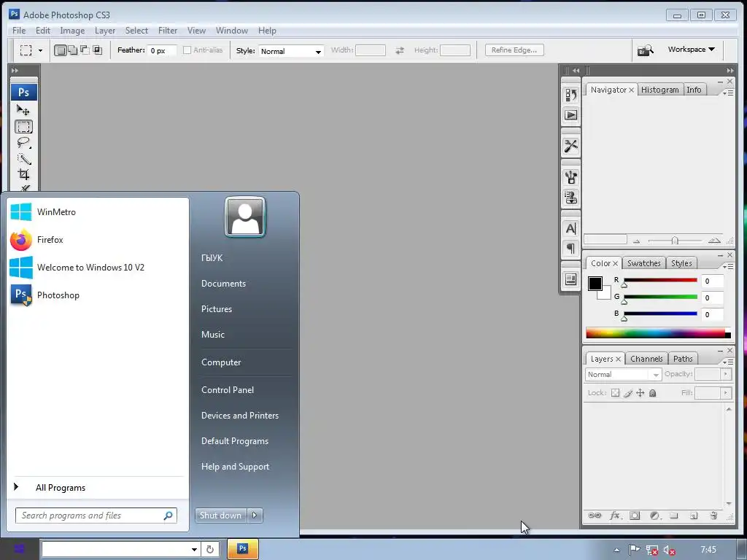Toggle Lock all padlock icon
Viewport: 747px width, 560px height.
pyautogui.click(x=653, y=393)
